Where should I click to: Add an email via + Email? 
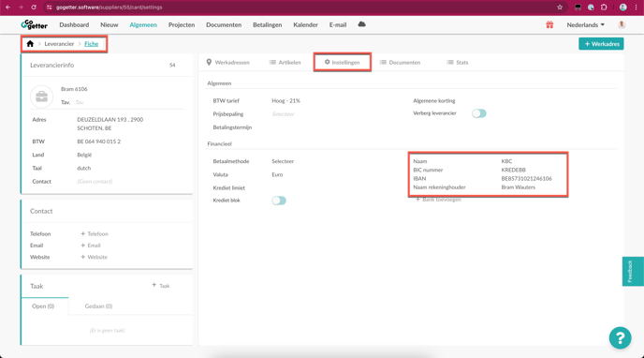91,246
